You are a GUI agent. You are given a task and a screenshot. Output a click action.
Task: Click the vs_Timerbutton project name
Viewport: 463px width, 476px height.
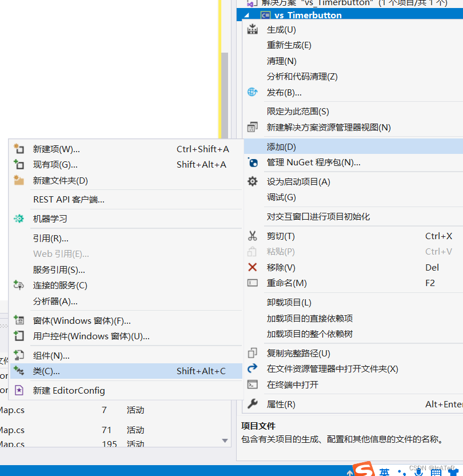308,15
